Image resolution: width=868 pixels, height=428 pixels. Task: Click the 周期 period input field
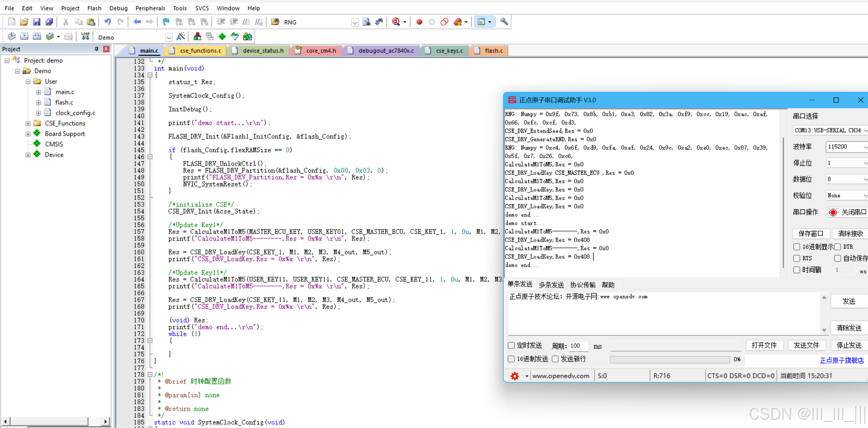click(578, 346)
